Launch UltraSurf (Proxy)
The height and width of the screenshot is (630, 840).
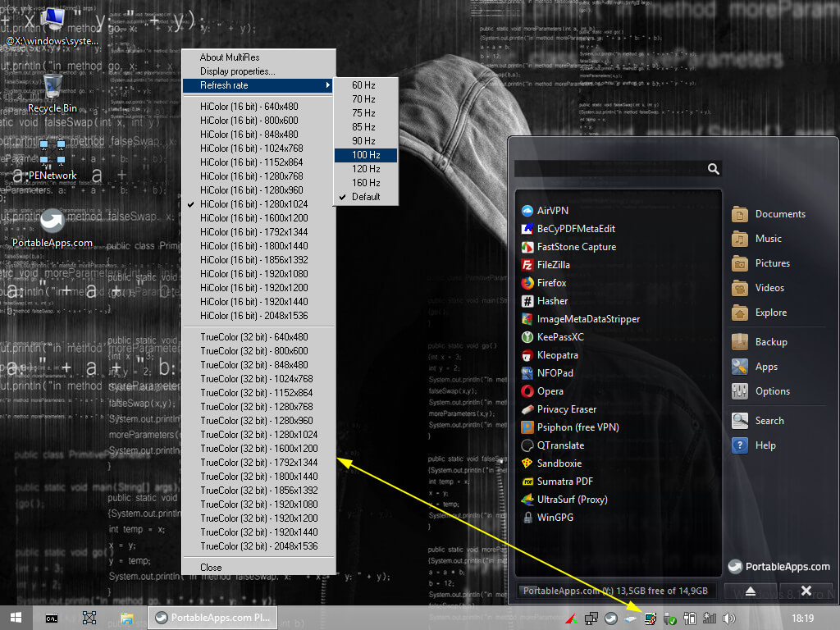[x=564, y=500]
